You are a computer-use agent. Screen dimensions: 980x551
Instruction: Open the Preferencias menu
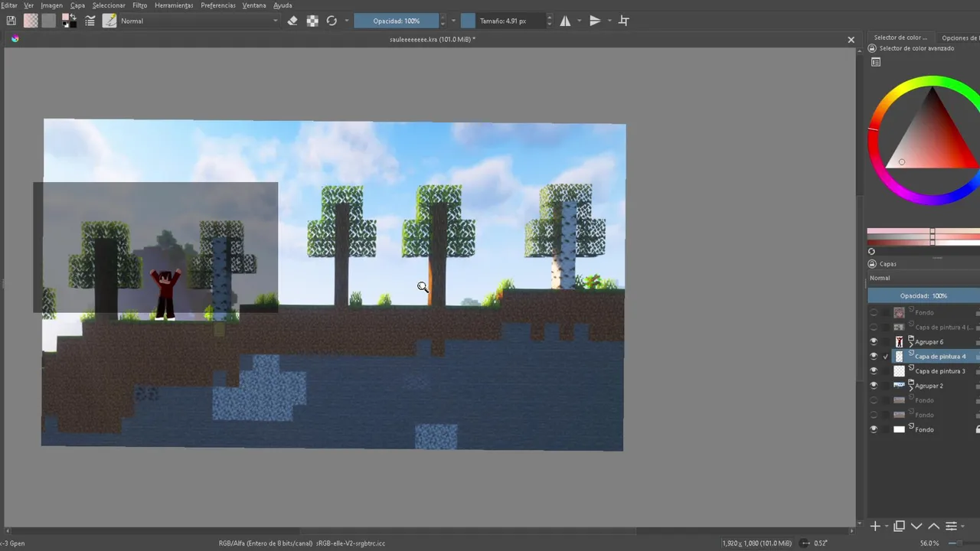[x=218, y=5]
